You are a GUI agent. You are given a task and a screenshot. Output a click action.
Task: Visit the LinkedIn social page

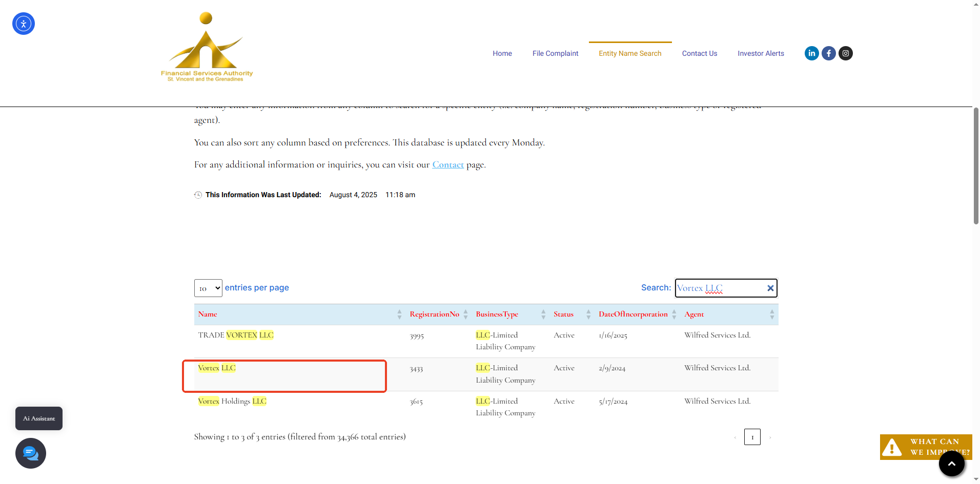(x=811, y=53)
